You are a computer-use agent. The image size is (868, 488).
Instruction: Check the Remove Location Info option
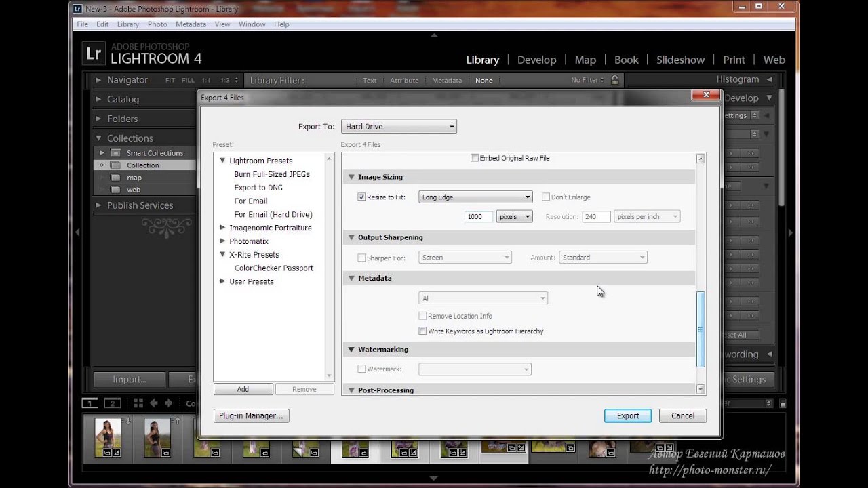click(422, 316)
